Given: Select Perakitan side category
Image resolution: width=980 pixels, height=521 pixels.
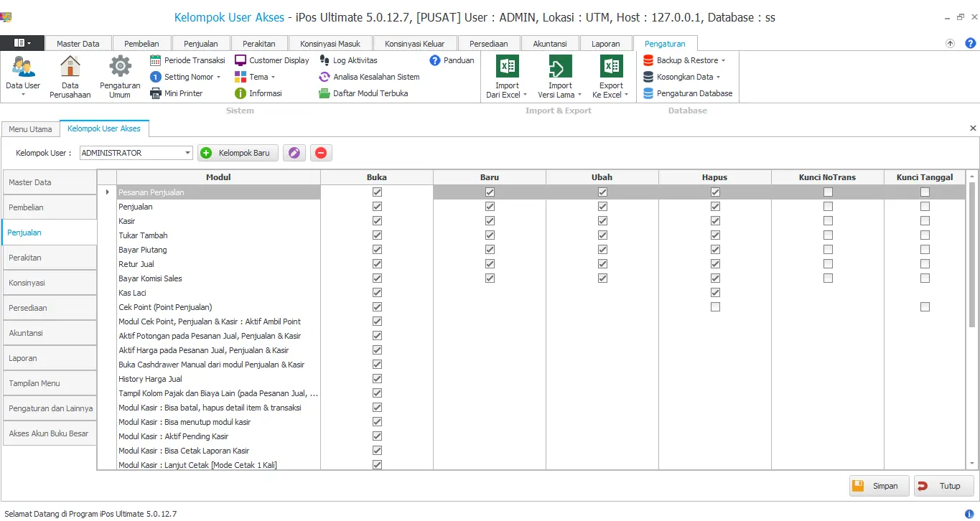Looking at the screenshot, I should coord(50,258).
